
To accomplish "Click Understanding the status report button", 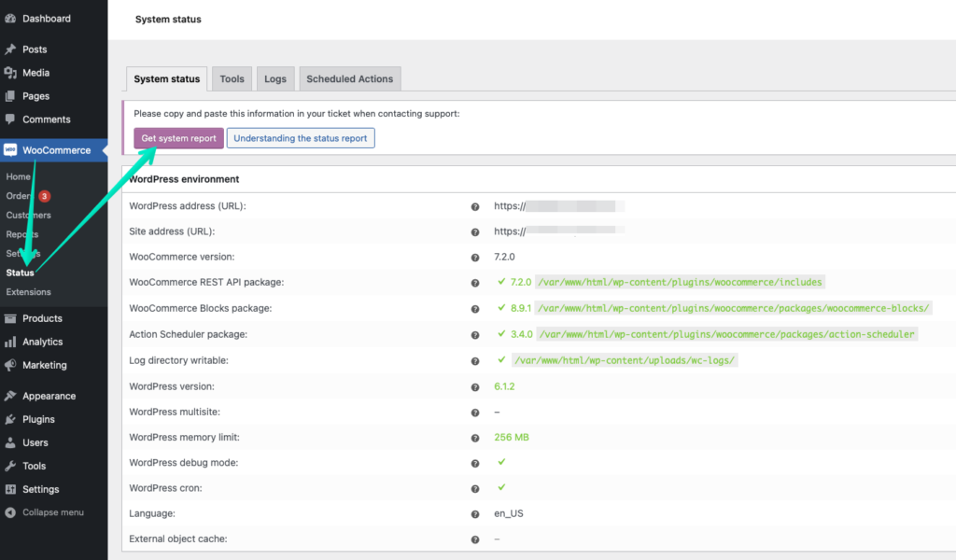I will tap(301, 138).
